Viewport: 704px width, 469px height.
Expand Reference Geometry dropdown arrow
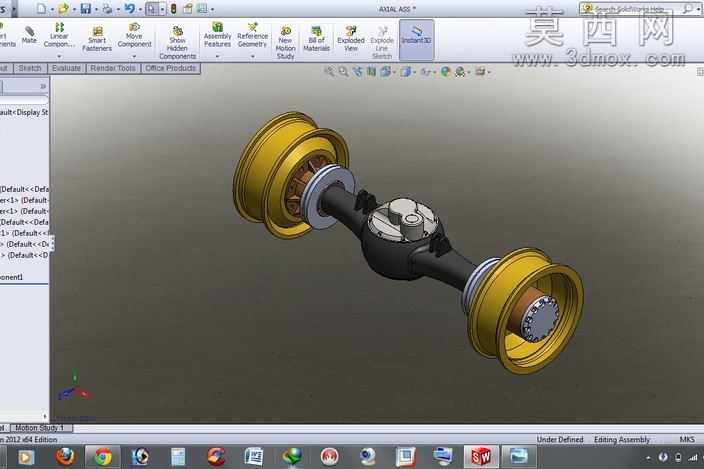coord(252,56)
